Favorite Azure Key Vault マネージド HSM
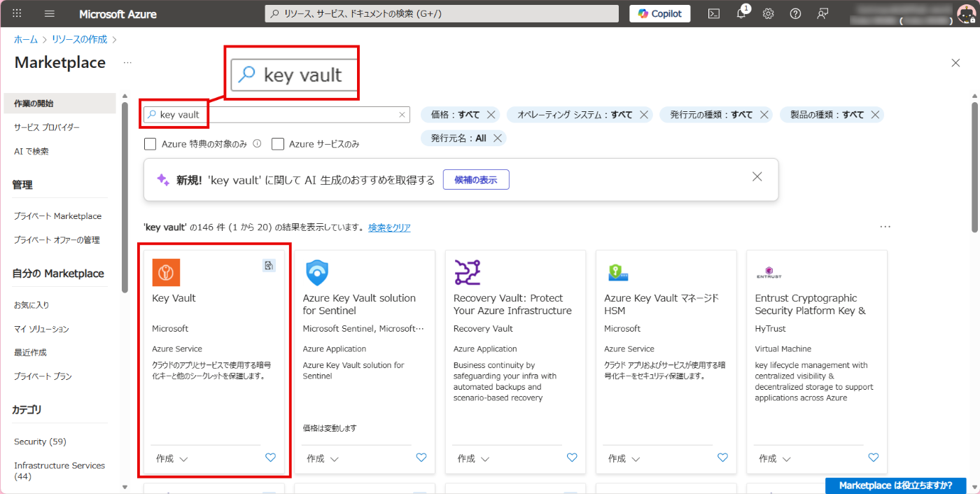The image size is (980, 494). point(722,458)
